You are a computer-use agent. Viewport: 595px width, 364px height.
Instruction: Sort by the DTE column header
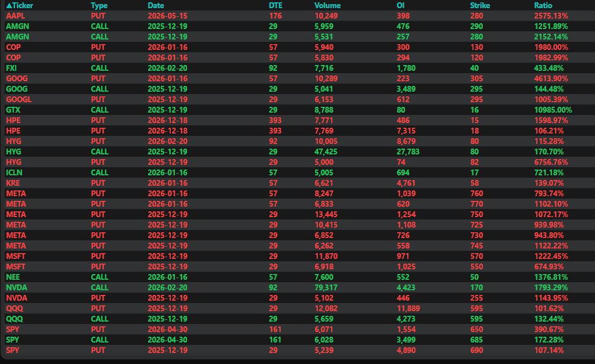275,5
